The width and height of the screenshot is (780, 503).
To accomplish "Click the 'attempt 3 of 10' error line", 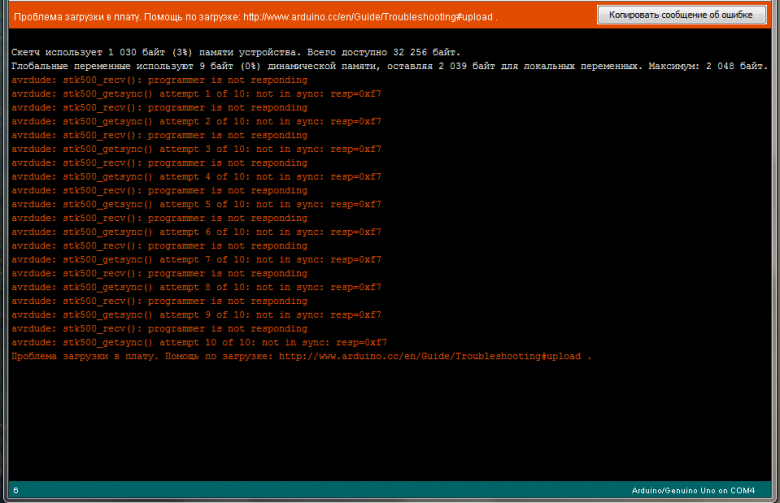I will pyautogui.click(x=196, y=149).
